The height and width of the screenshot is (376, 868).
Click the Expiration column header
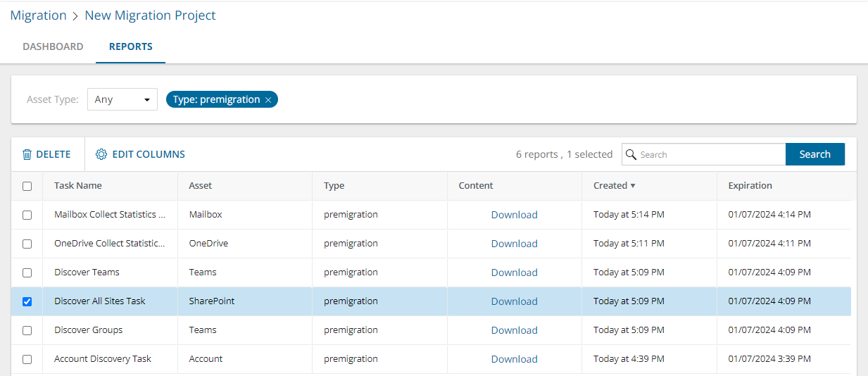(750, 186)
